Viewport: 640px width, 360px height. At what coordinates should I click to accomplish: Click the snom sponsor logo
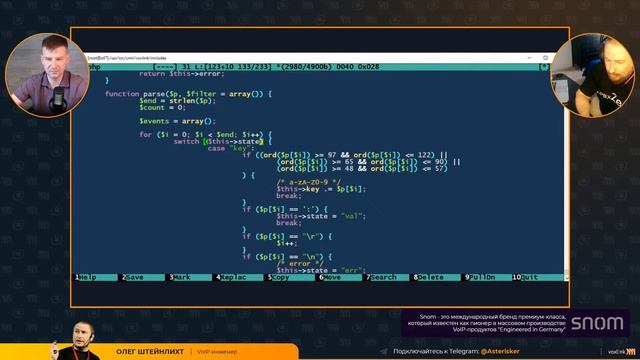click(597, 323)
